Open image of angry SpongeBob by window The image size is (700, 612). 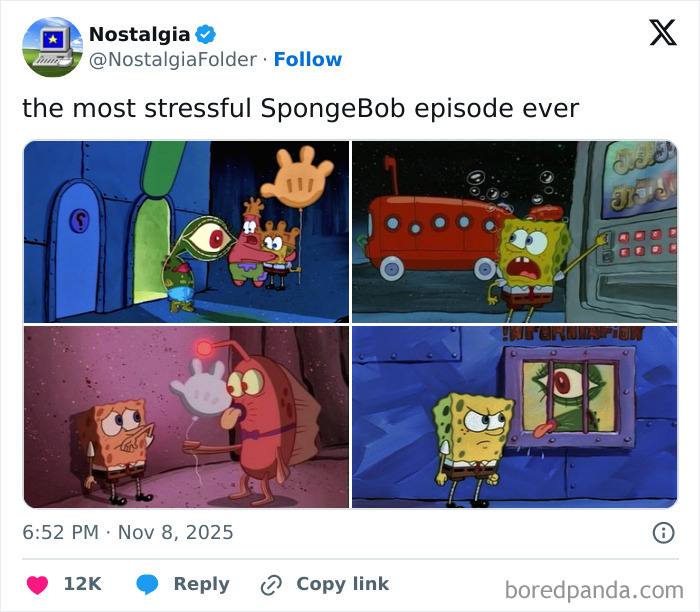514,417
